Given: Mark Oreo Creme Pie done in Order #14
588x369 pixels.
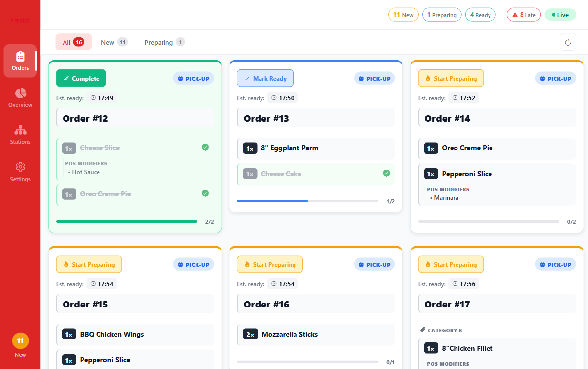Looking at the screenshot, I should tap(497, 149).
